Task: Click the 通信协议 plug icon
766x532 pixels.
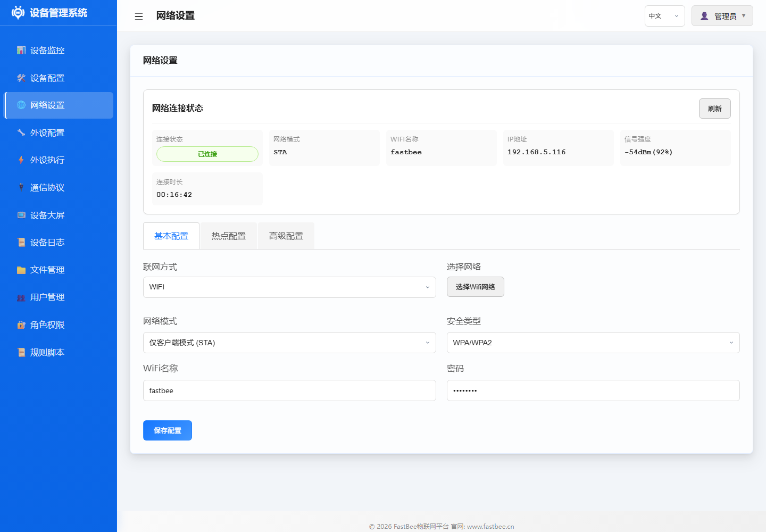Action: [21, 187]
